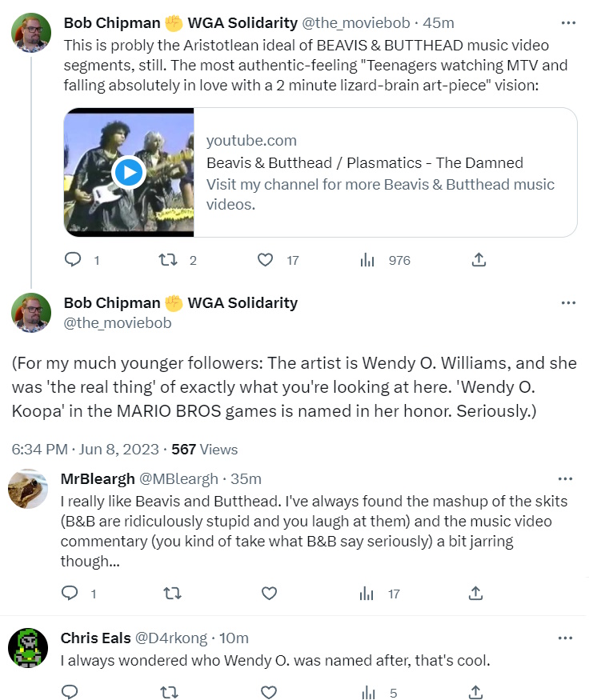Image resolution: width=589 pixels, height=700 pixels.
Task: Play the YouTube video preview
Action: 129,172
